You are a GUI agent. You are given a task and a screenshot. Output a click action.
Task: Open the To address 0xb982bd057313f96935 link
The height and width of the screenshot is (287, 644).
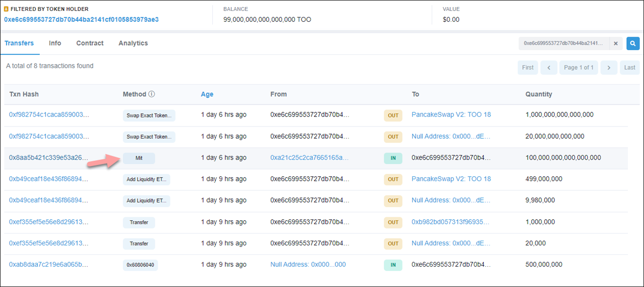451,222
